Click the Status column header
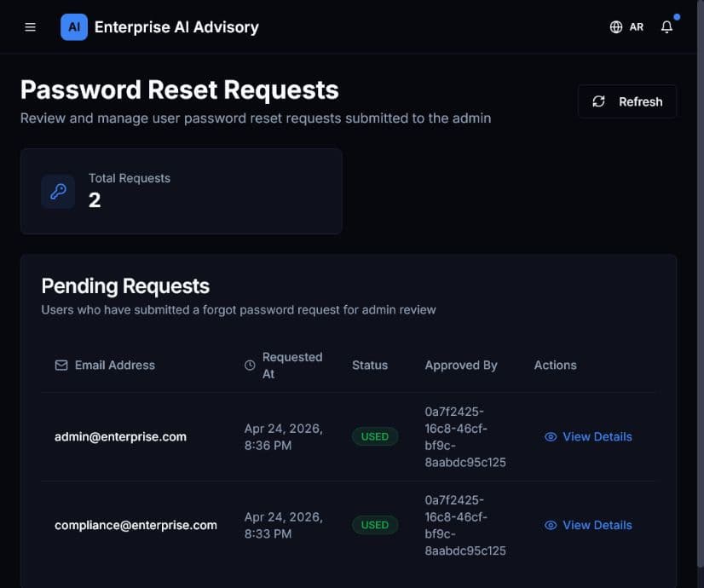 point(370,366)
